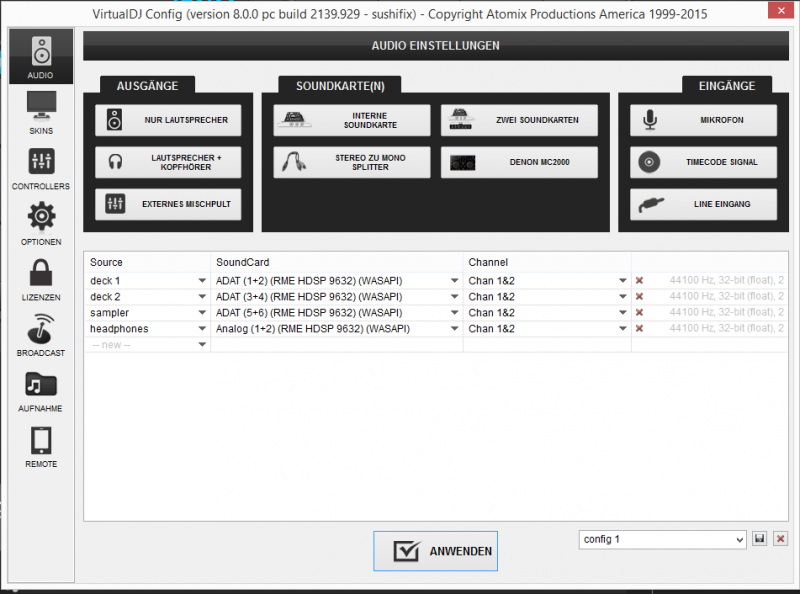This screenshot has height=594, width=800.
Task: Open soundcard dropdown for ADAT (1+2)
Action: (454, 281)
